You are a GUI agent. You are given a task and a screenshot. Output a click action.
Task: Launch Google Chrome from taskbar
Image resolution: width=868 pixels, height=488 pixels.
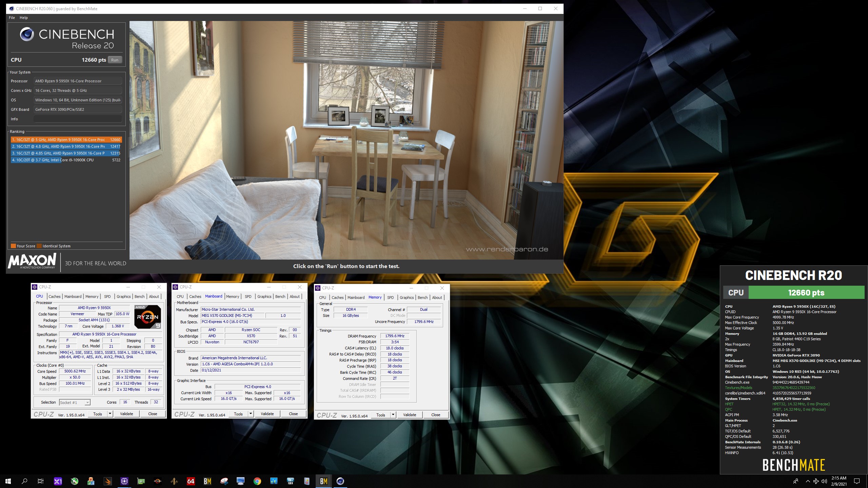pos(257,481)
